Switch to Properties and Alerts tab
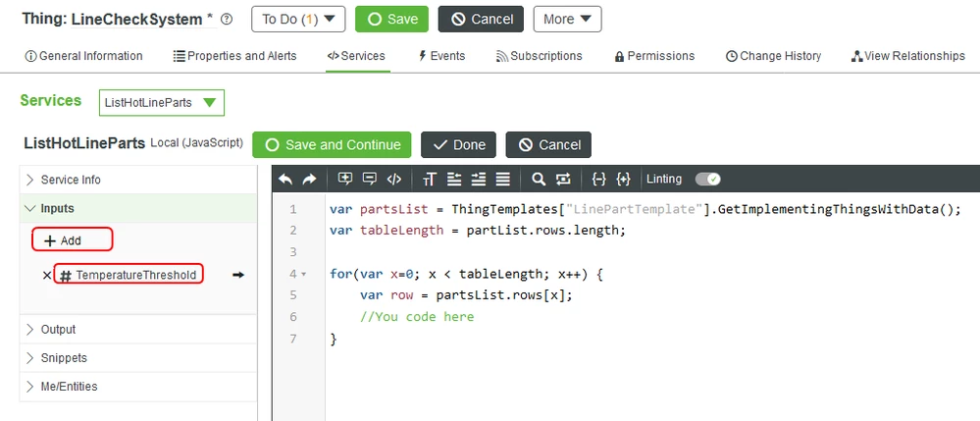Image resolution: width=980 pixels, height=421 pixels. pyautogui.click(x=234, y=56)
